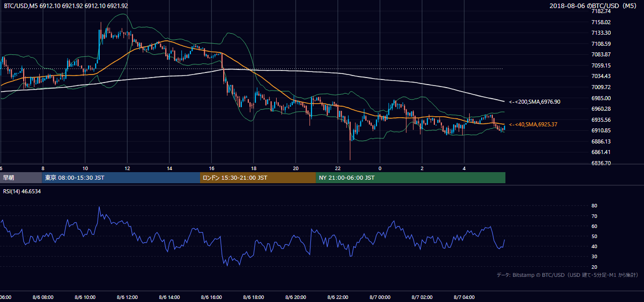
Task: Select price axis label 6910.85
Action: point(601,130)
